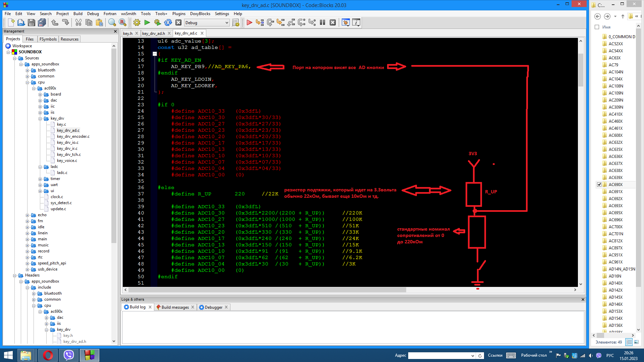
Task: Click the Step into debug icon
Action: coord(281,22)
